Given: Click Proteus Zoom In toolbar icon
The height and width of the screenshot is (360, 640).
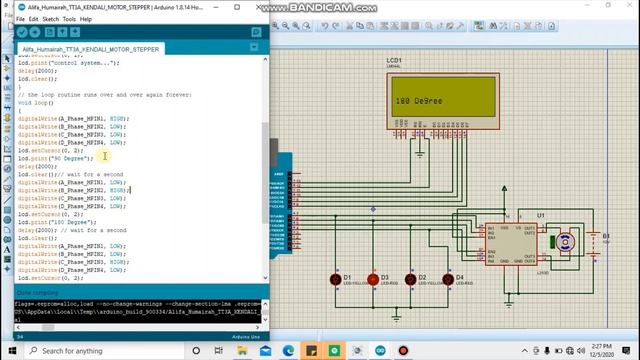Looking at the screenshot, I should (275, 26).
